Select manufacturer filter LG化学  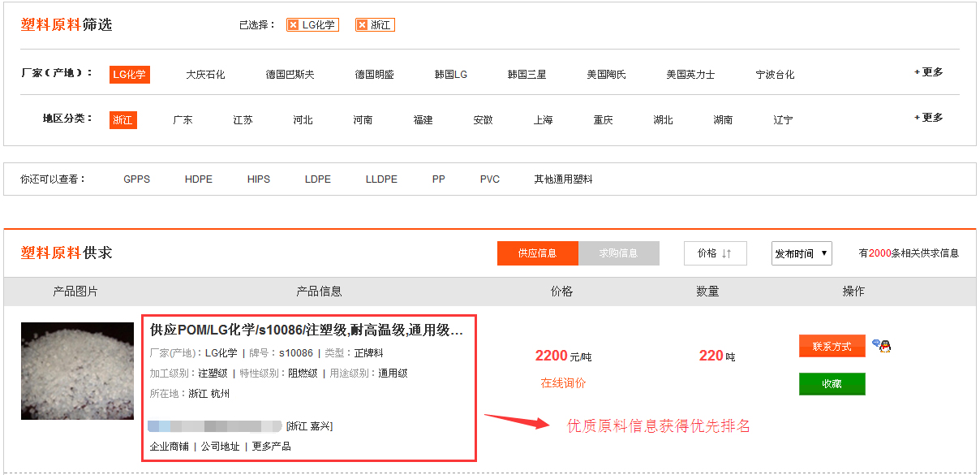[130, 75]
